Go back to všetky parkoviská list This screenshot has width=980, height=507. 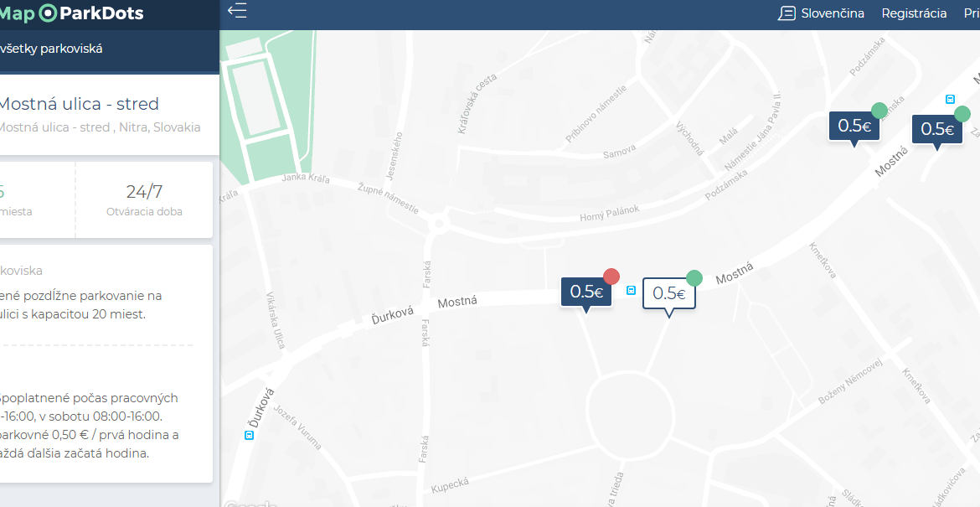pyautogui.click(x=51, y=49)
